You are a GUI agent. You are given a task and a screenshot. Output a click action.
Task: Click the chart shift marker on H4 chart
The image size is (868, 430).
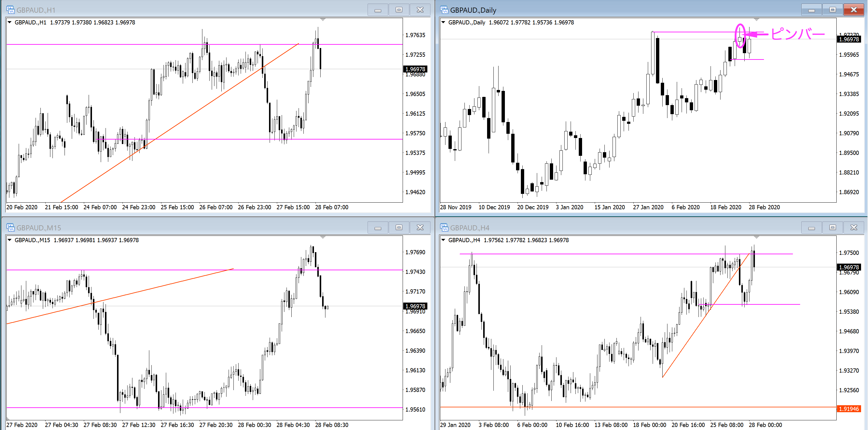click(756, 238)
